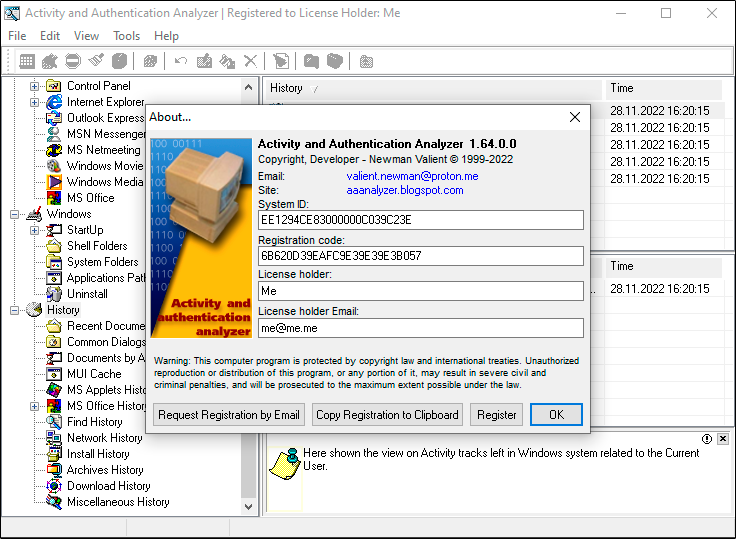Click the Uninstall trash can icon

pos(54,294)
